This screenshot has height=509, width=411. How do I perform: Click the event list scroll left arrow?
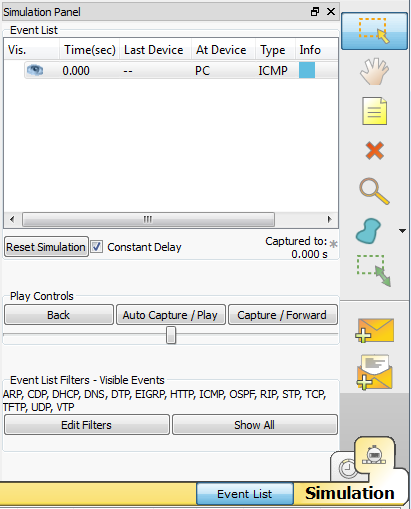(x=12, y=219)
